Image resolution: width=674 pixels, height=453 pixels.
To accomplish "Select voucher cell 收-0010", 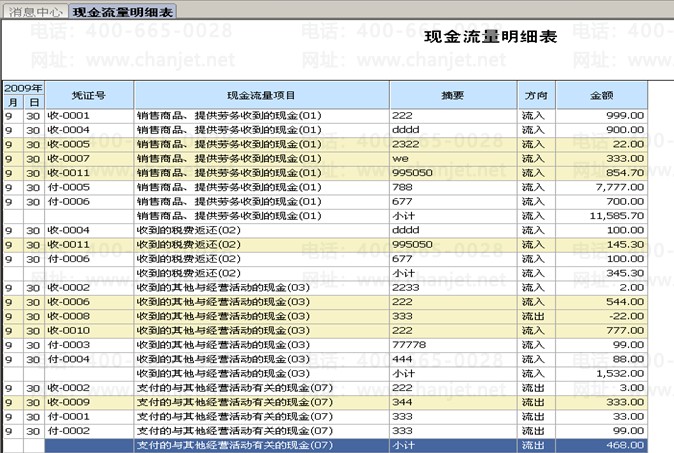I will pyautogui.click(x=89, y=331).
